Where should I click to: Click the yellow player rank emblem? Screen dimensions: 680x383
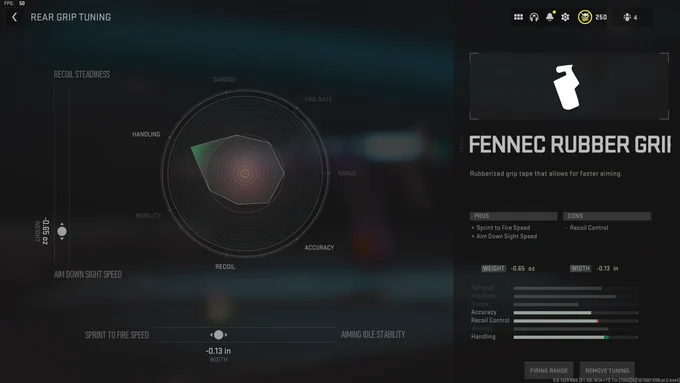pyautogui.click(x=585, y=17)
